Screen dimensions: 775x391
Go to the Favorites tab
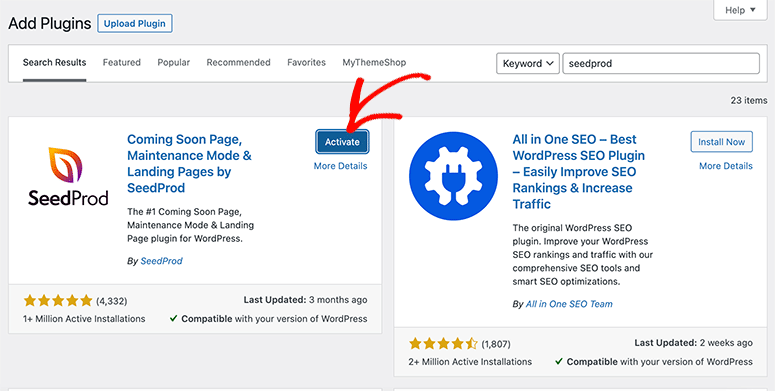click(306, 63)
